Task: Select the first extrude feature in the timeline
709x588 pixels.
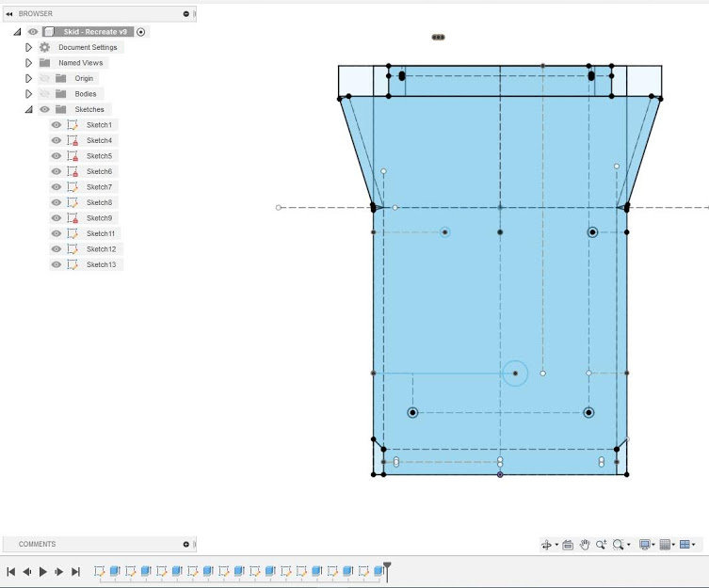Action: 115,571
